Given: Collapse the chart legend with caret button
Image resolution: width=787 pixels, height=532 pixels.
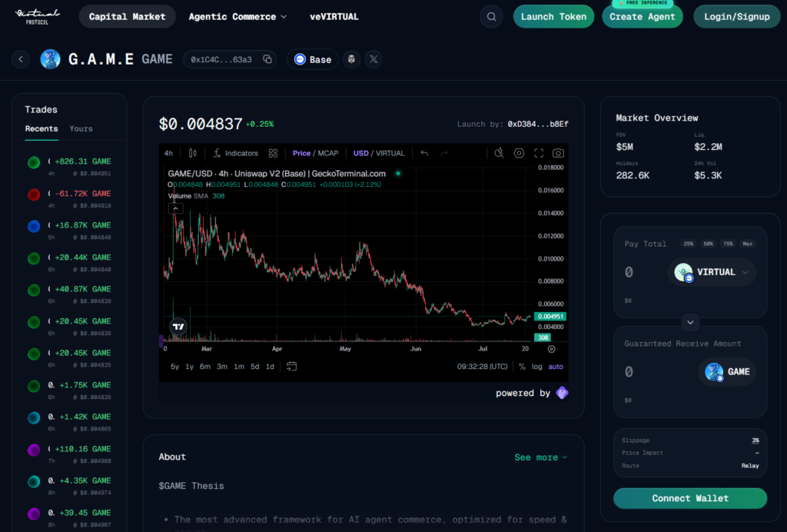Looking at the screenshot, I should click(x=176, y=208).
